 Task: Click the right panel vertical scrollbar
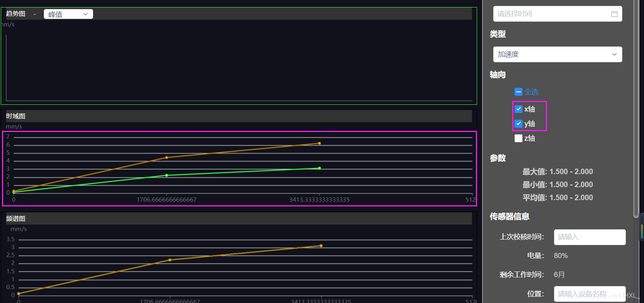click(636, 108)
